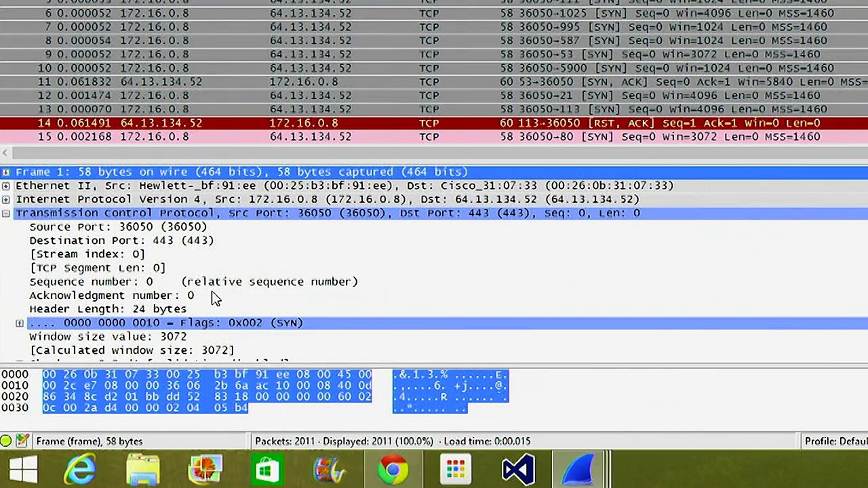Select packet 11 with SYN, ACK reply

click(x=434, y=81)
